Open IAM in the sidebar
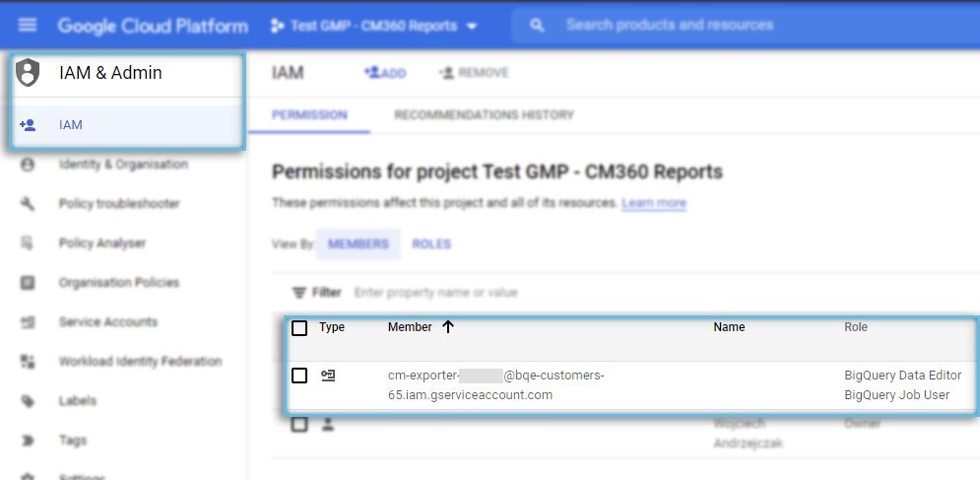This screenshot has width=980, height=480. 127,124
